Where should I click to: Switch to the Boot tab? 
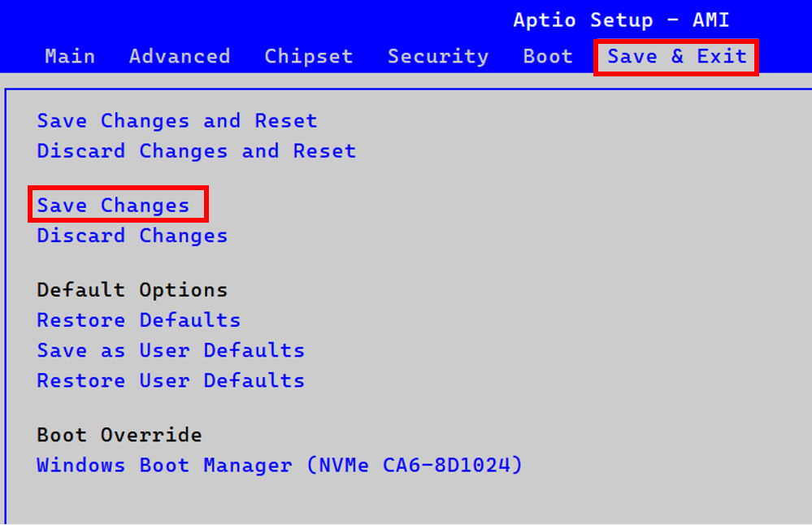coord(547,56)
